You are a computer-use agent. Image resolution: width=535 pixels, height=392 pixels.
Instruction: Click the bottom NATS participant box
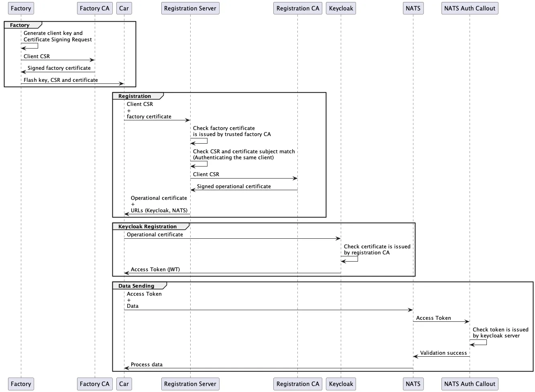pyautogui.click(x=413, y=384)
